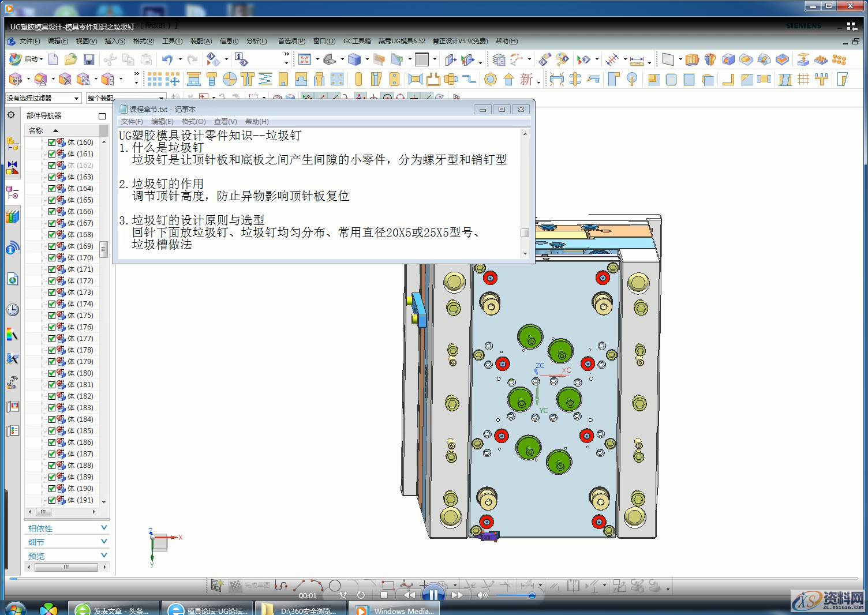The width and height of the screenshot is (868, 615).
Task: Click the Information note icon on toolbar
Action: [x=241, y=59]
